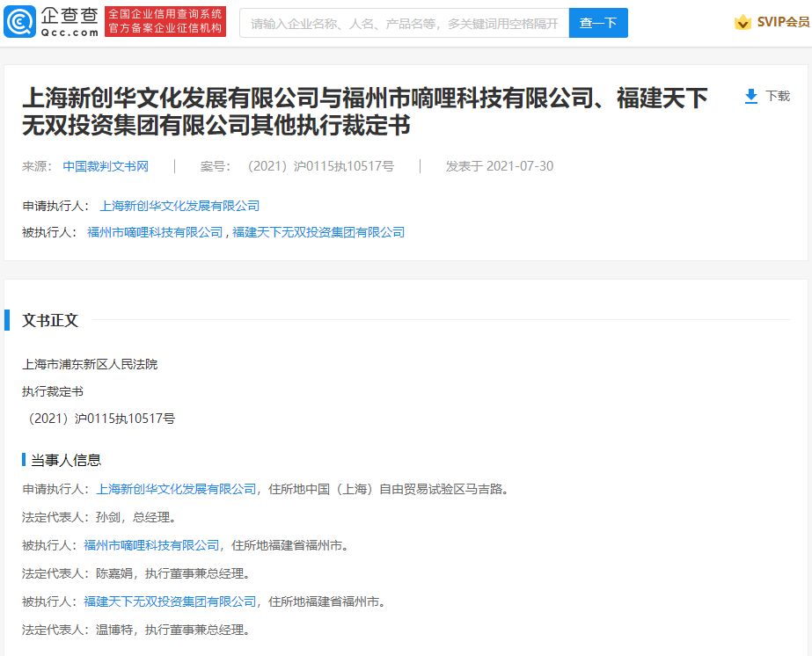Screen dimensions: 812x656
Task: Click the 下载 download text
Action: [x=778, y=97]
